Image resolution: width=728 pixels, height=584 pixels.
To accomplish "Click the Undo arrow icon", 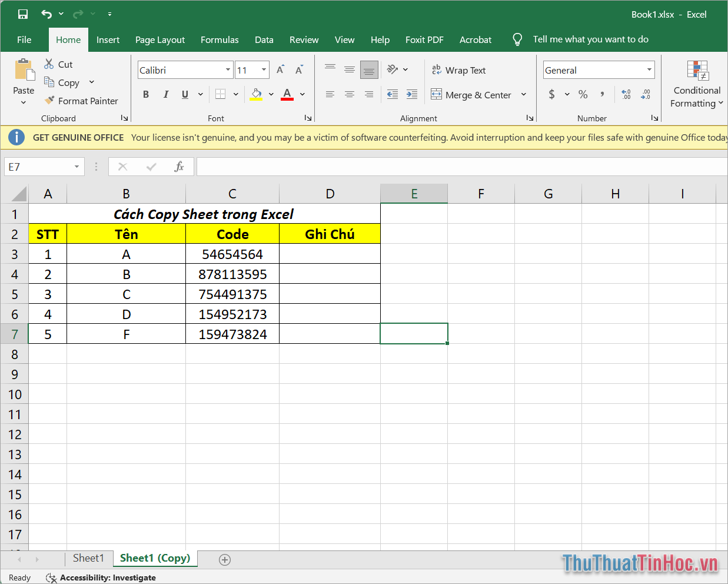I will (46, 14).
